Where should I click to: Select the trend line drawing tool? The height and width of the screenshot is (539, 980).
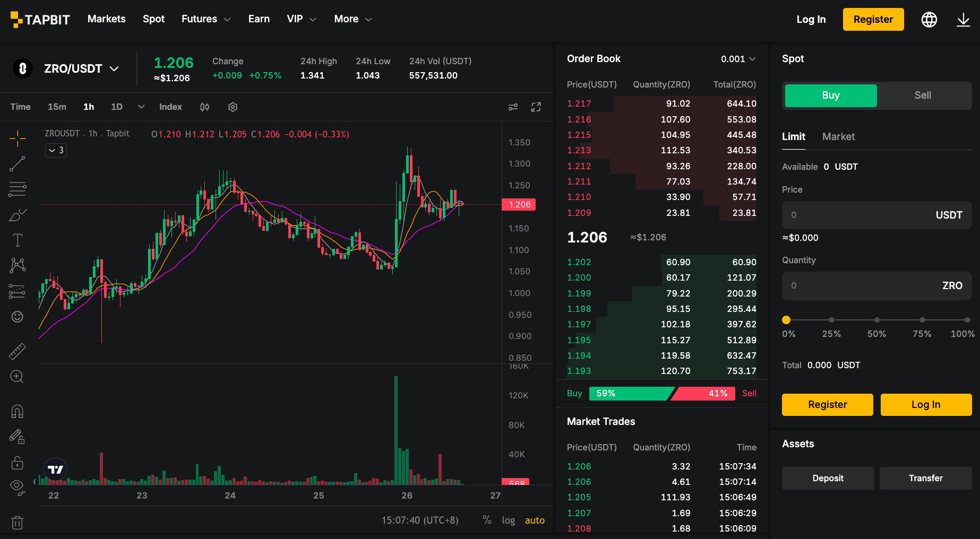coord(18,164)
